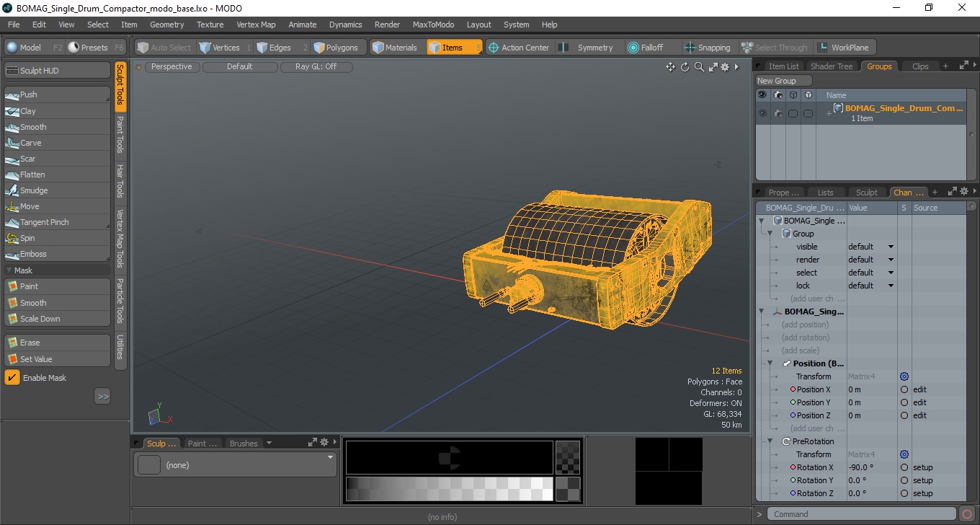This screenshot has height=525, width=980.
Task: Open the Paint Tools vertical tab
Action: pos(120,134)
